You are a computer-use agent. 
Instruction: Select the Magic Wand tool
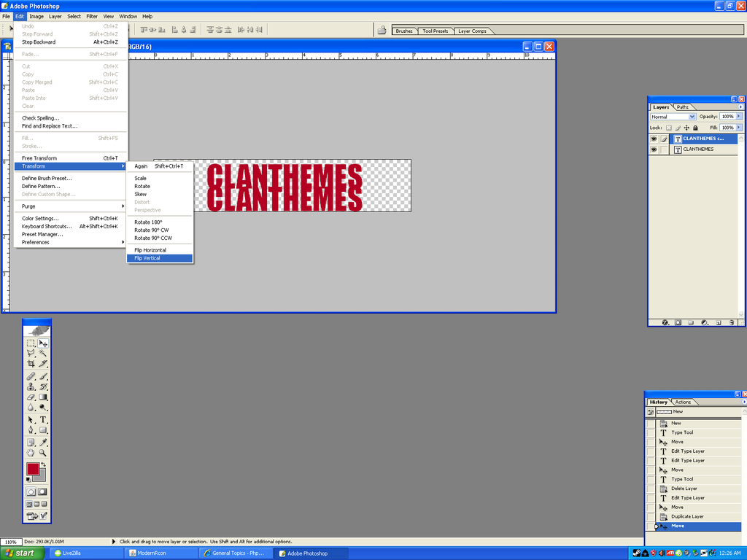[43, 354]
